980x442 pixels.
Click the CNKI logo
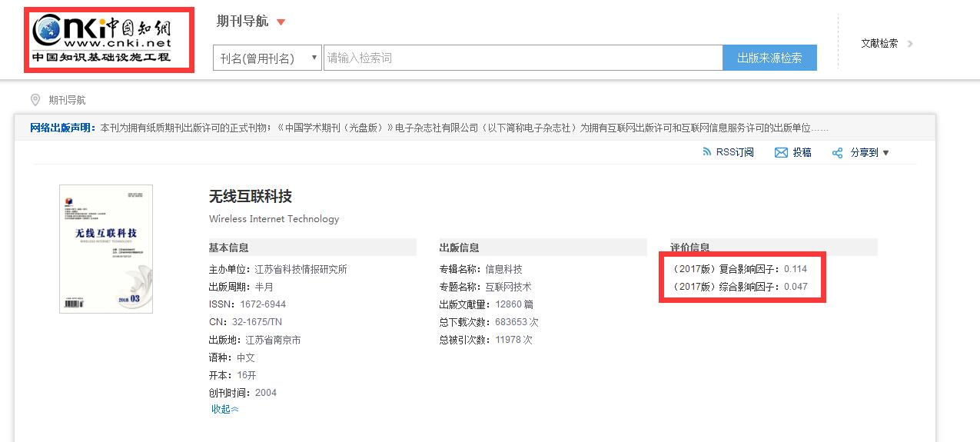103,40
